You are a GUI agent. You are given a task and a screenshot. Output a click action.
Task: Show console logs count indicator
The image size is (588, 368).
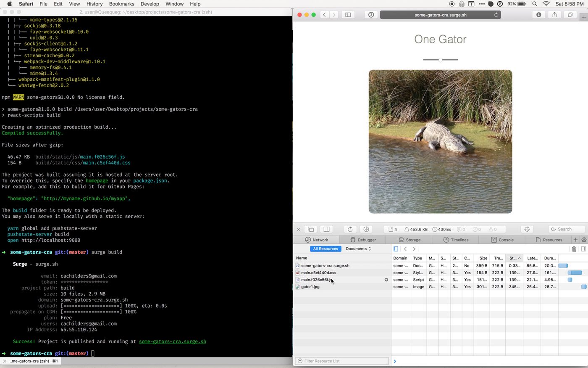click(x=461, y=229)
